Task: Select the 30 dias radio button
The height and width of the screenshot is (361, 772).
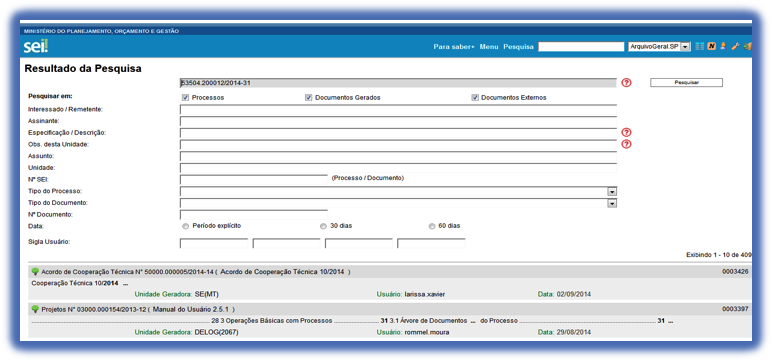Action: pyautogui.click(x=323, y=227)
